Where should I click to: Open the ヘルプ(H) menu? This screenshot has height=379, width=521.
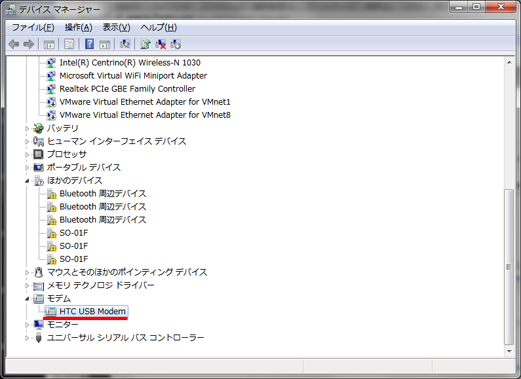[158, 27]
